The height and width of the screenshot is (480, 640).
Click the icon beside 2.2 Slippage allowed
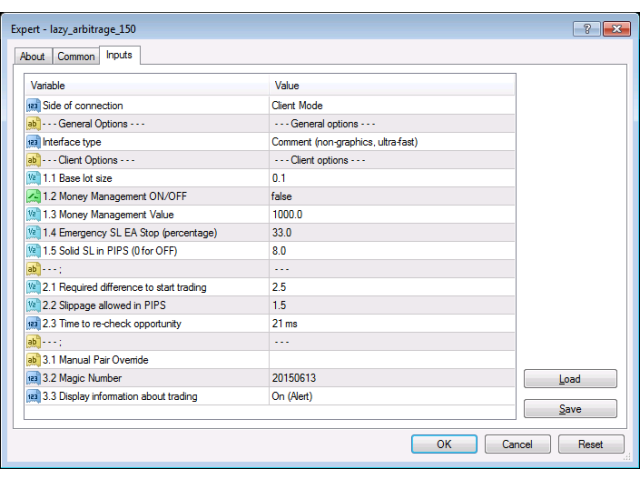32,305
